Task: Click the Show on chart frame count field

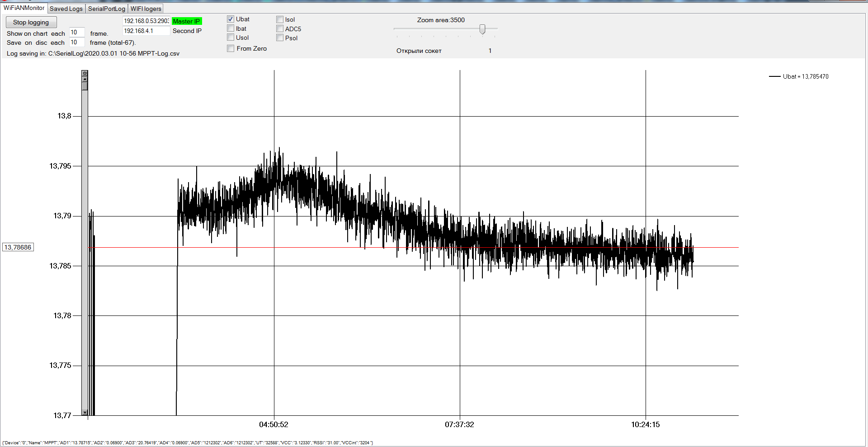Action: point(76,33)
